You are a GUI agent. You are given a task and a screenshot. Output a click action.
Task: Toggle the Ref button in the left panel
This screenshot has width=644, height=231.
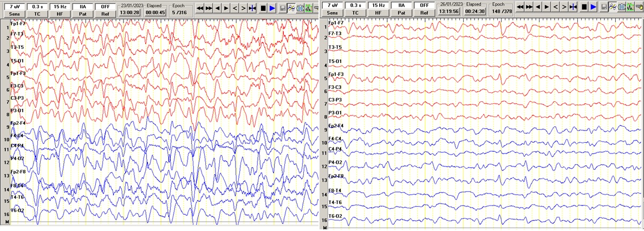click(105, 12)
